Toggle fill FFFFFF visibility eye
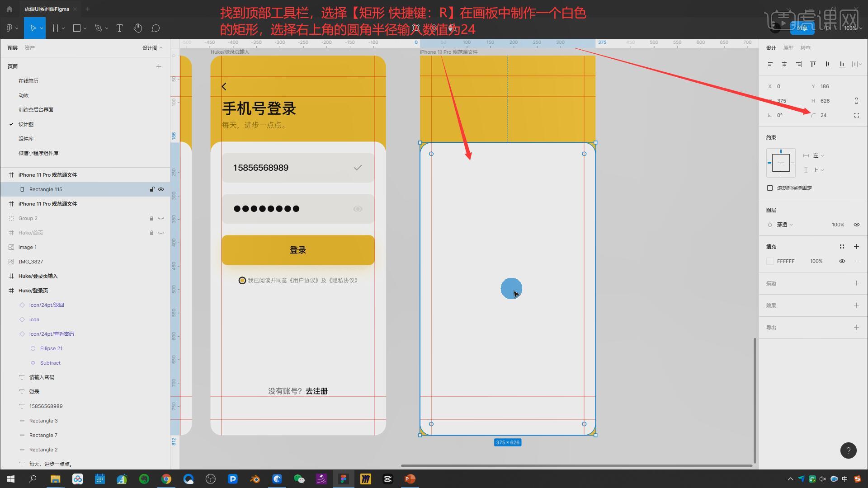Screen dimensions: 868x488 842,261
